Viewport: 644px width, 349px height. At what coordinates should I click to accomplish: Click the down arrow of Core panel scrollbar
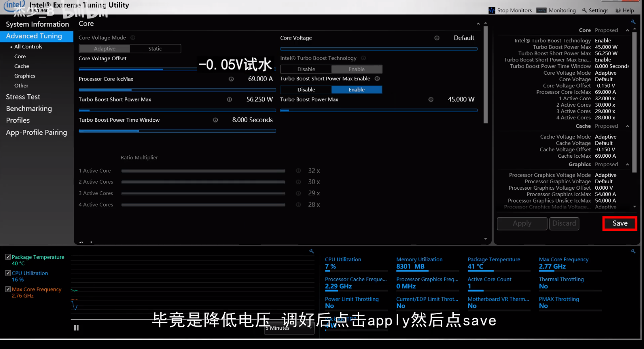point(485,239)
